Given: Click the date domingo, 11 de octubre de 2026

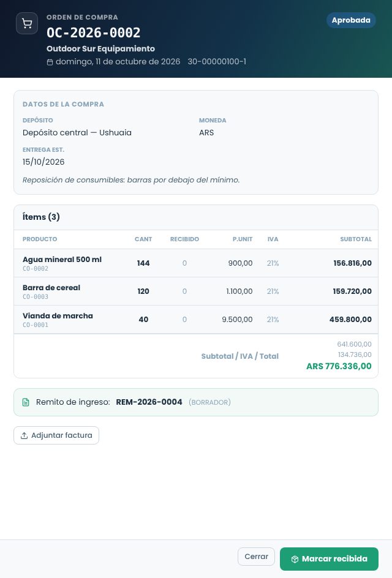Looking at the screenshot, I should 118,62.
